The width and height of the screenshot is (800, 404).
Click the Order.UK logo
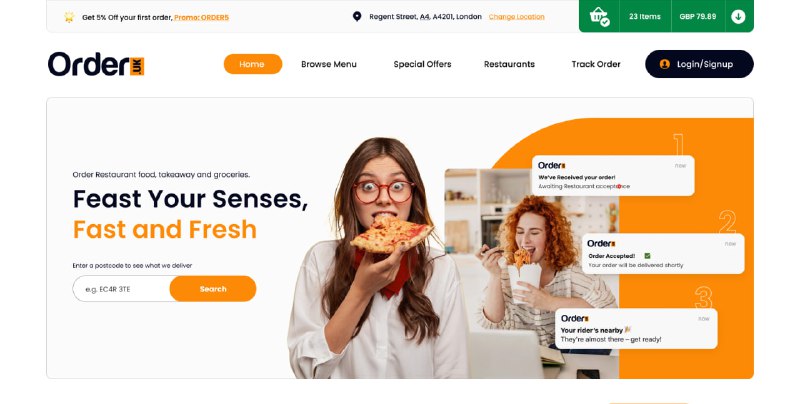(x=96, y=64)
